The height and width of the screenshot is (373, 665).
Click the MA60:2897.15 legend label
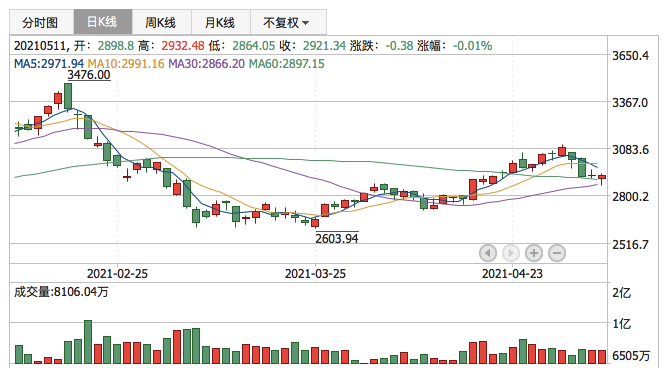(286, 64)
